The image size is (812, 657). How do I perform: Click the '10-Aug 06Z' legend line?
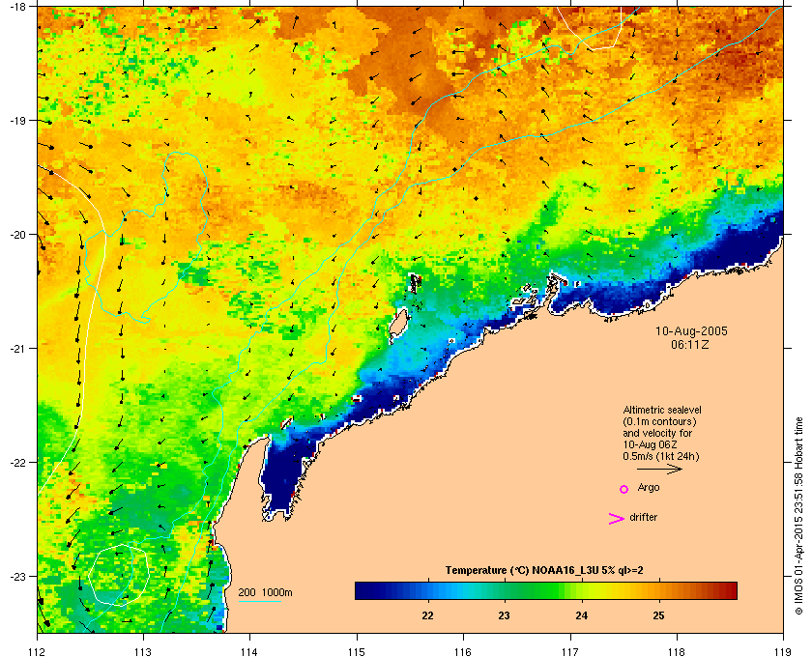coord(650,444)
